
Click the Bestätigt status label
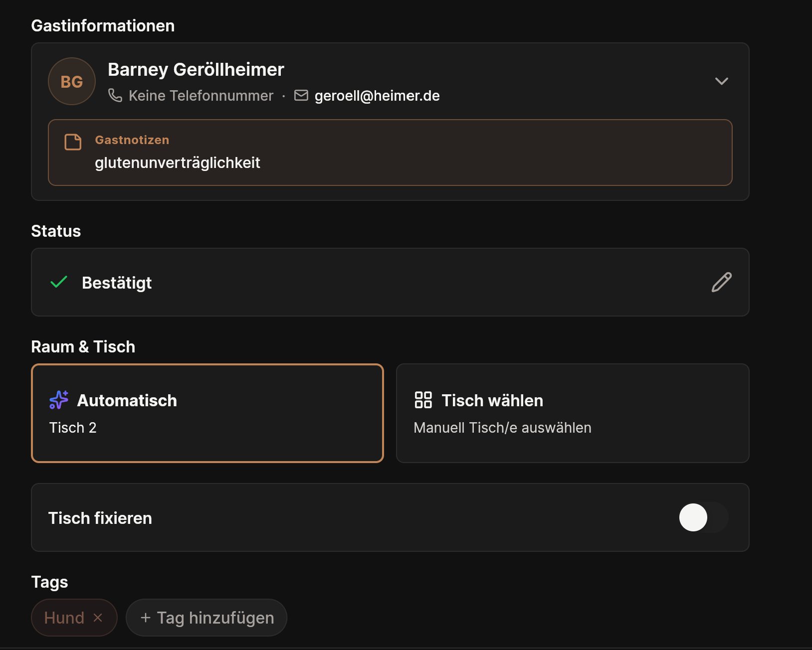pyautogui.click(x=117, y=283)
